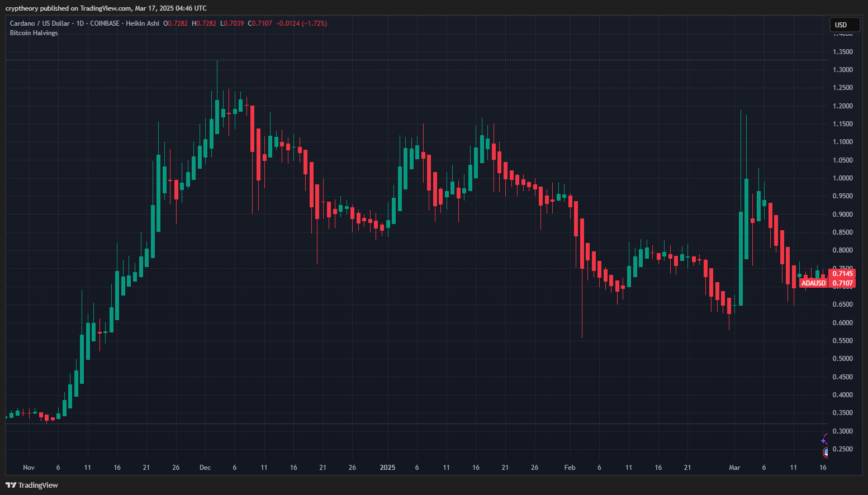Click the 0.5000 level on price scale

point(842,359)
